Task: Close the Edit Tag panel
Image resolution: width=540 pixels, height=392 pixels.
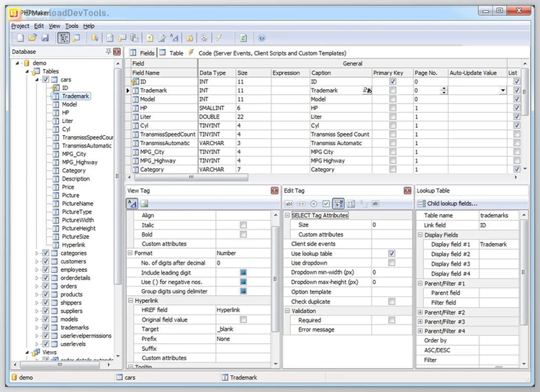Action: click(408, 191)
